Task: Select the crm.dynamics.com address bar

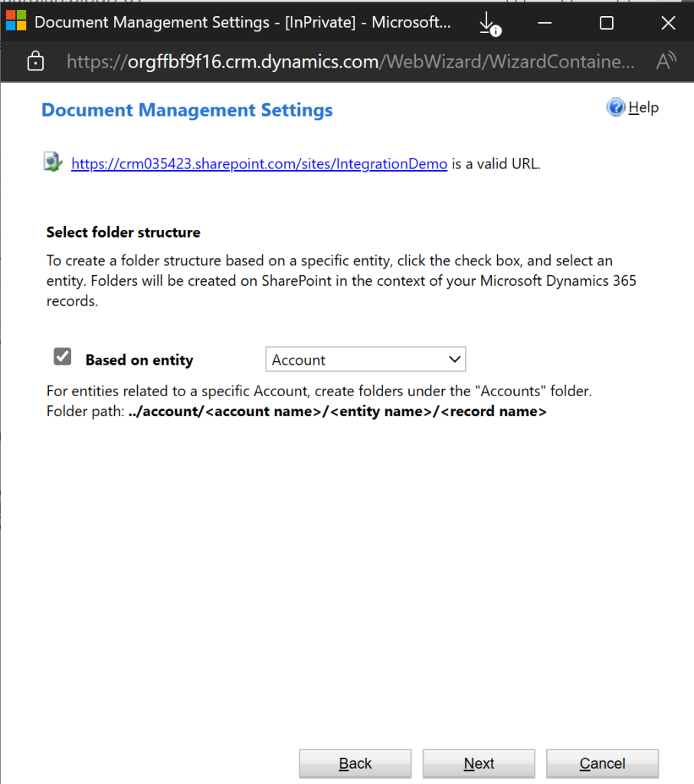Action: [x=350, y=62]
